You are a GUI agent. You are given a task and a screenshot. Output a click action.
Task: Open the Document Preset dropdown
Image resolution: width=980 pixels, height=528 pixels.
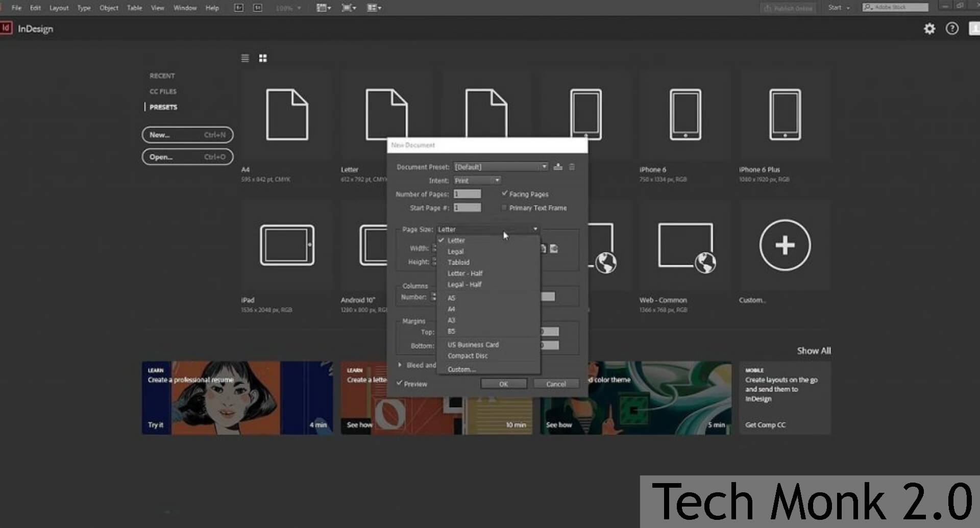point(501,167)
